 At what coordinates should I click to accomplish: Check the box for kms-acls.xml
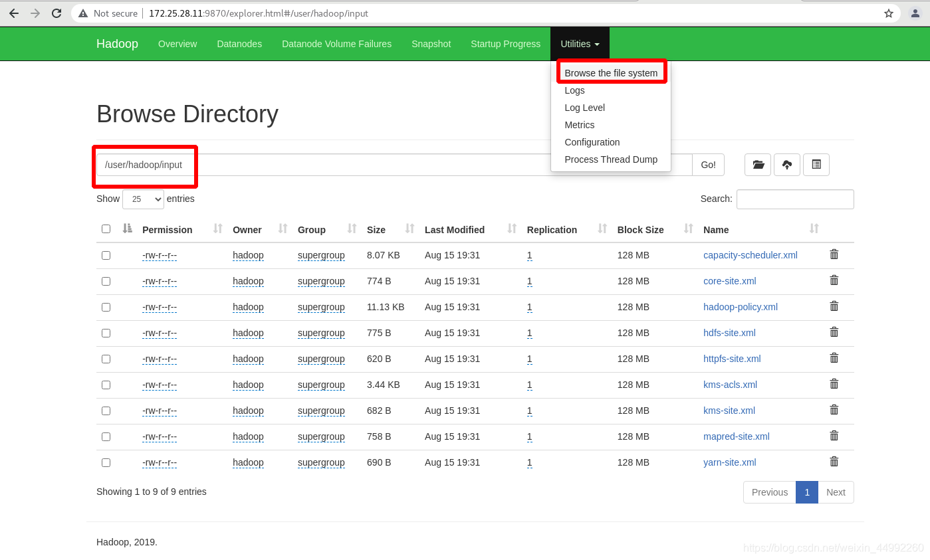[106, 385]
